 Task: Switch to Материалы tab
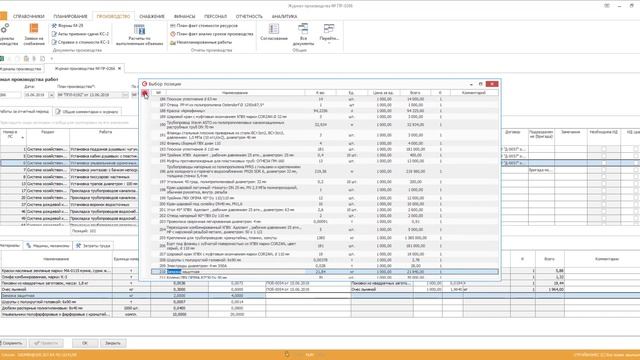[10, 246]
